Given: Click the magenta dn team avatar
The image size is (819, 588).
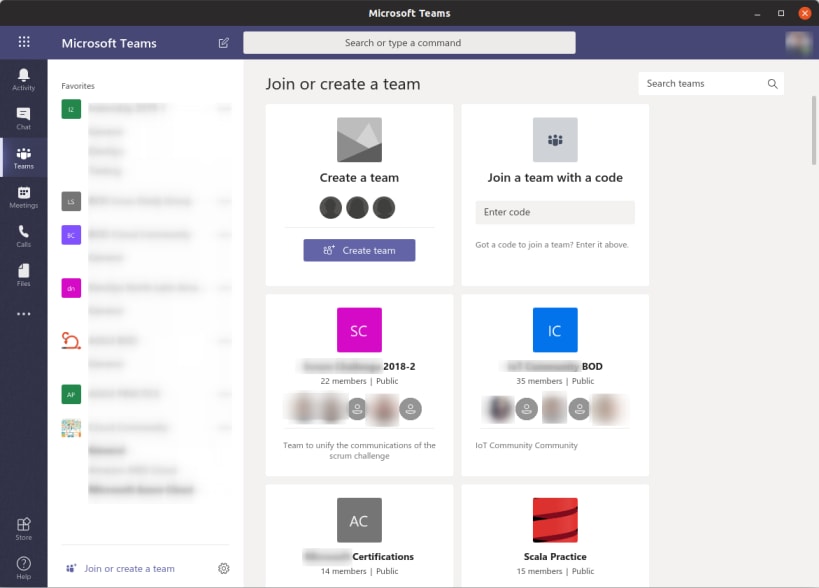Looking at the screenshot, I should 71,288.
